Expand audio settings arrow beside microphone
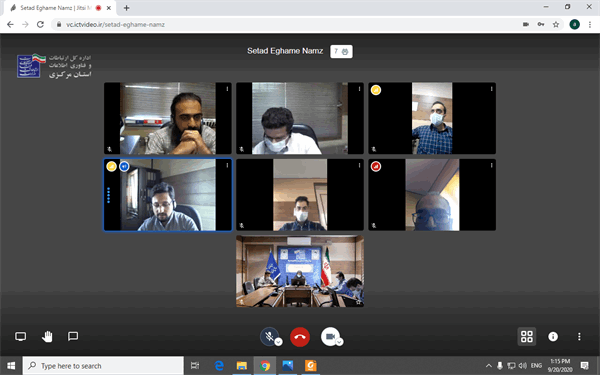The width and height of the screenshot is (600, 375). click(279, 342)
